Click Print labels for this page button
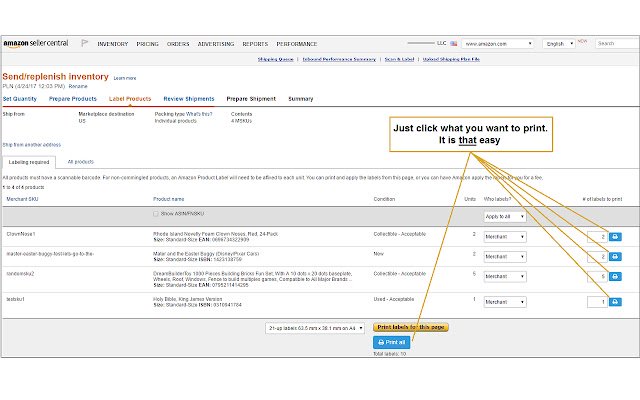This screenshot has height=400, width=640. point(411,327)
